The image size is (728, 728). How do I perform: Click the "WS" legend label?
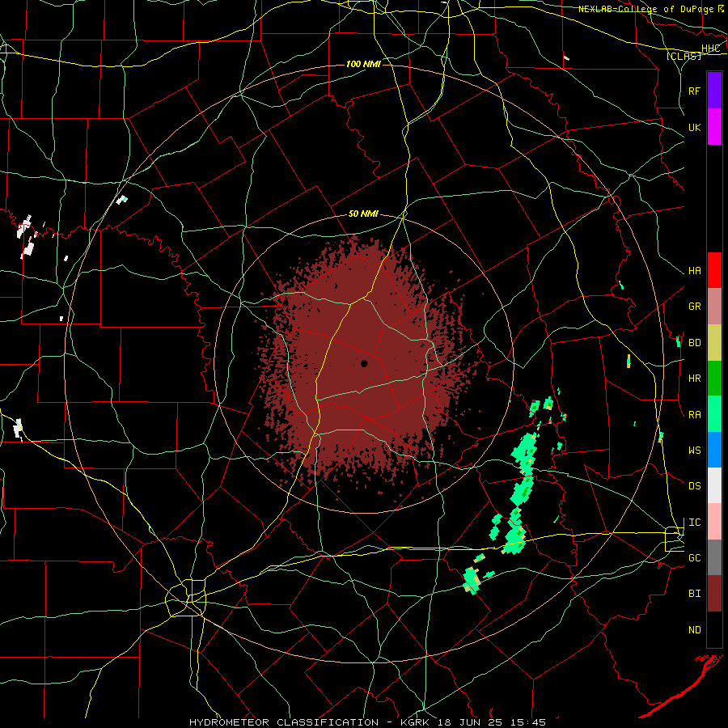point(694,451)
